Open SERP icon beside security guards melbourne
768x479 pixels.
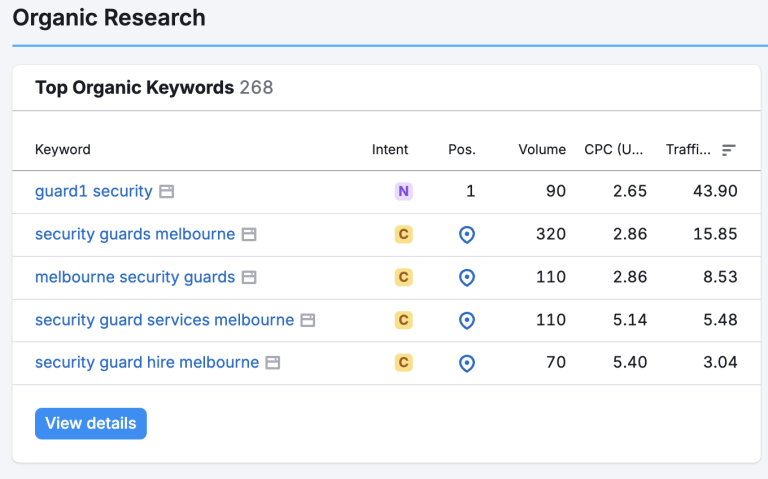click(249, 234)
